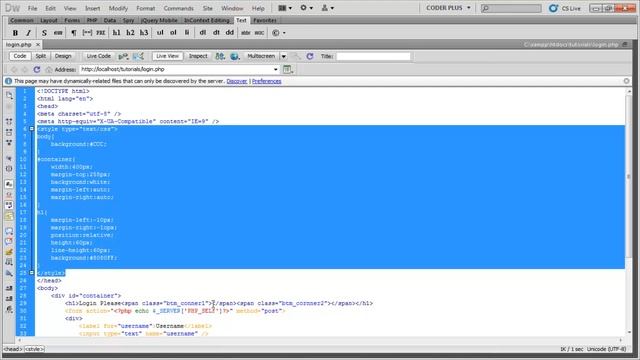Insert Heading 2 with the h2 icon

pyautogui.click(x=130, y=33)
